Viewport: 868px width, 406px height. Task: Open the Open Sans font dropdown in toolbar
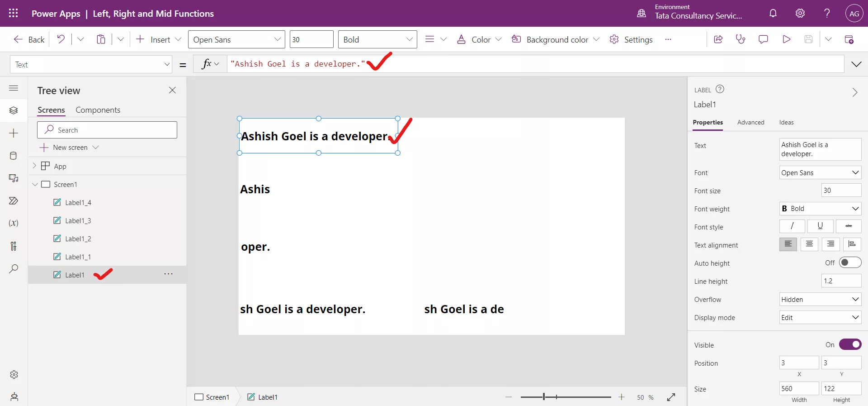pos(236,39)
